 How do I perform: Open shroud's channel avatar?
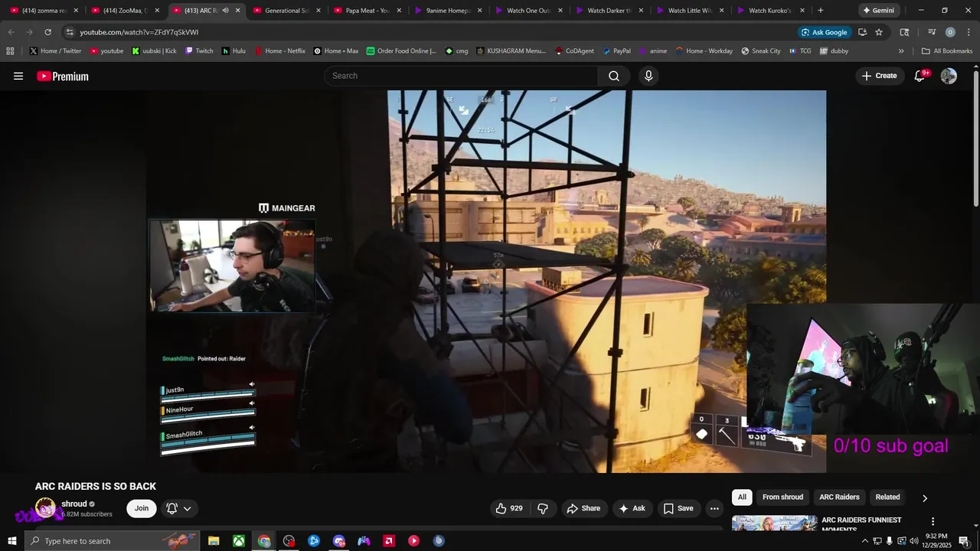pos(45,508)
